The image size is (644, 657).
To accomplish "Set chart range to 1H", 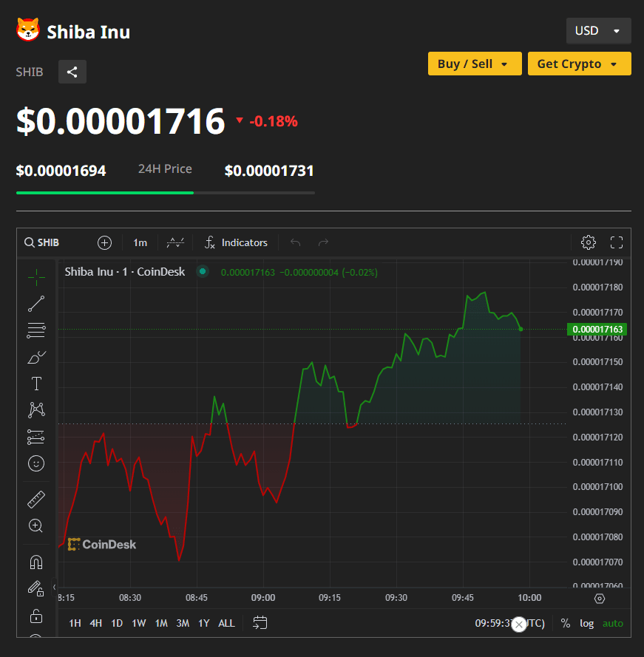I will pos(75,623).
